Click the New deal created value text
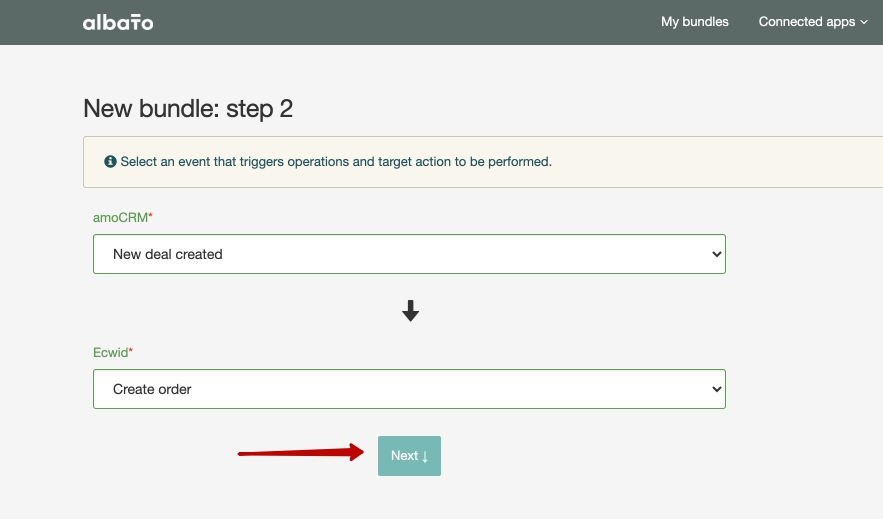This screenshot has width=883, height=519. [168, 254]
